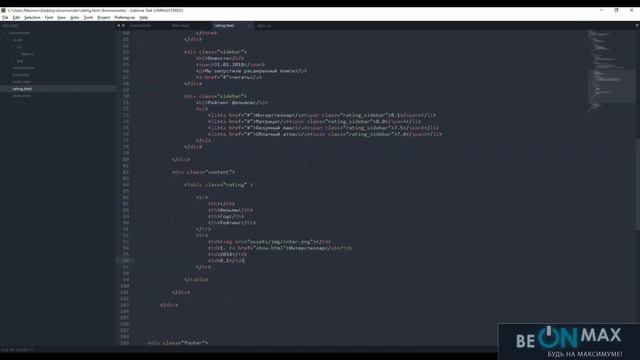640x360 pixels.
Task: Open contact.html in the sidebar
Action: click(24, 68)
